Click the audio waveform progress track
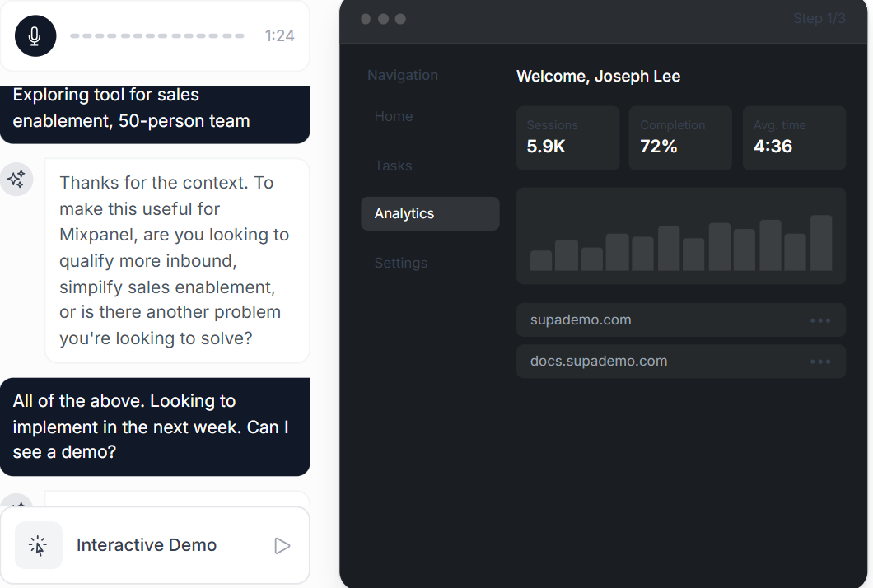The width and height of the screenshot is (873, 588). (157, 35)
